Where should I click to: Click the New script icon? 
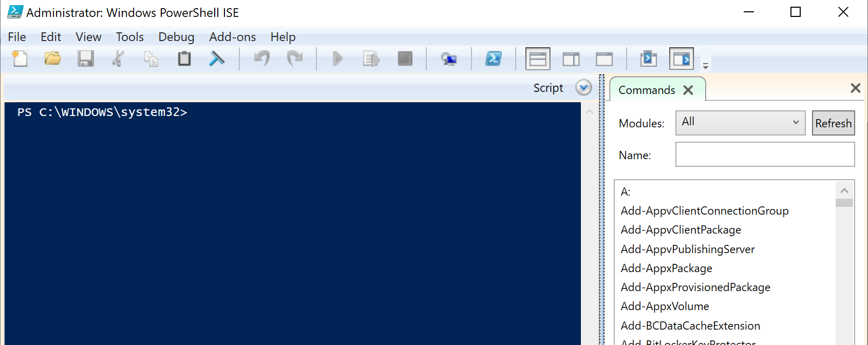pos(20,59)
